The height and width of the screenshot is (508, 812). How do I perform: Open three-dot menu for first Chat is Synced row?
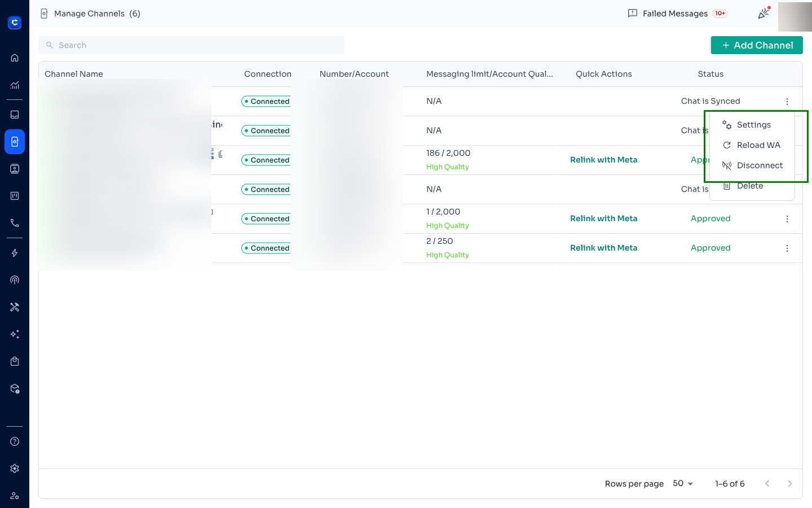click(787, 102)
